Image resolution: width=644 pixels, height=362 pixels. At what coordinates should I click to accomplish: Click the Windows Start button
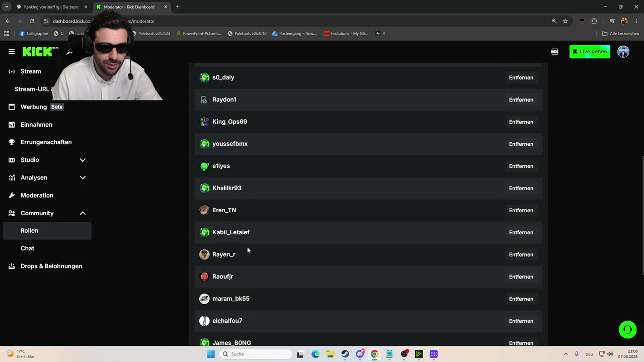[x=211, y=354]
